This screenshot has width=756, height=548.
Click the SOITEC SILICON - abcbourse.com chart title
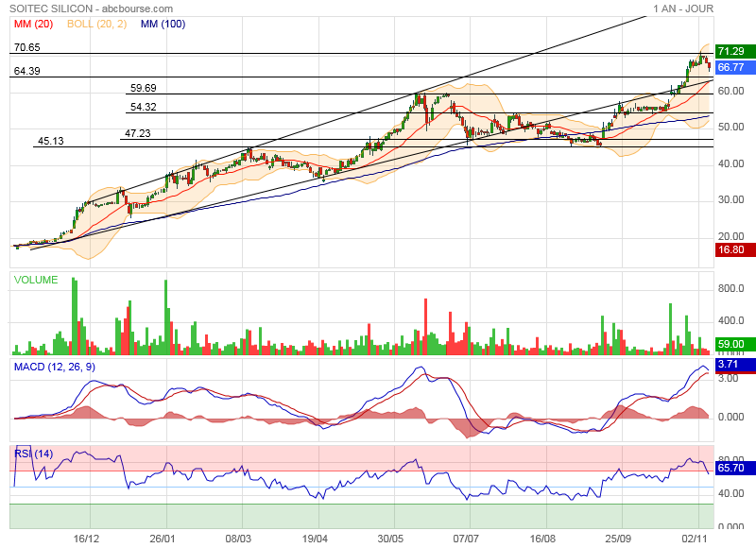[91, 9]
